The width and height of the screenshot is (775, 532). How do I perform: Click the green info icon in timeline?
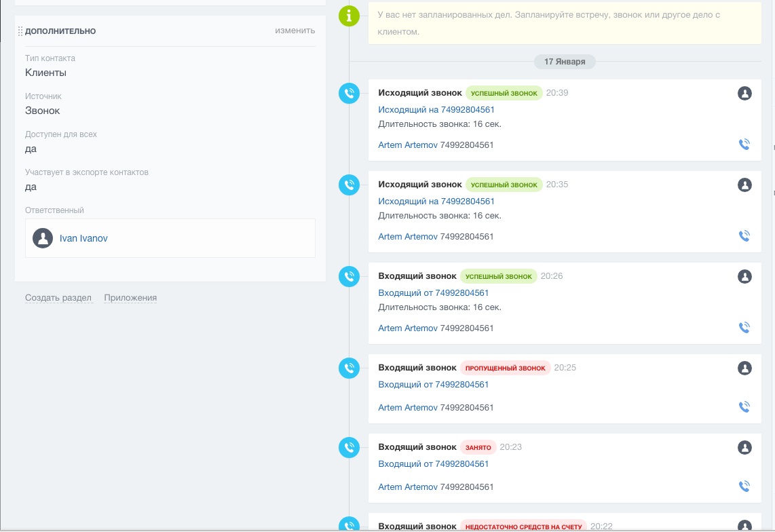pyautogui.click(x=349, y=16)
